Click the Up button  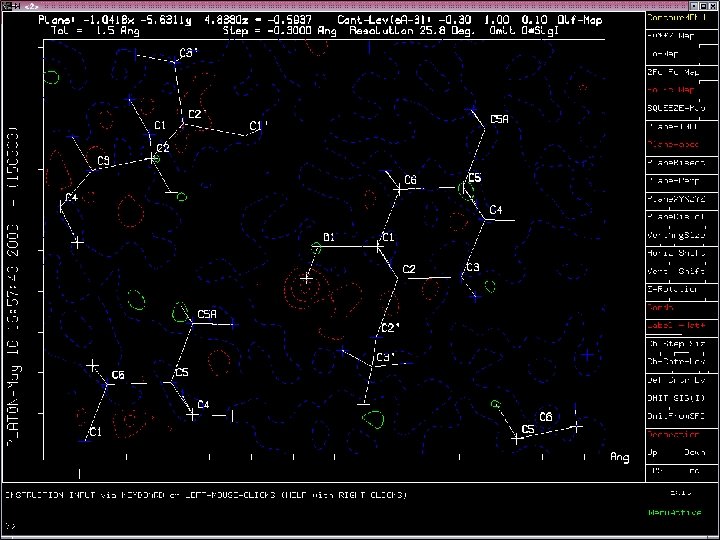(652, 453)
